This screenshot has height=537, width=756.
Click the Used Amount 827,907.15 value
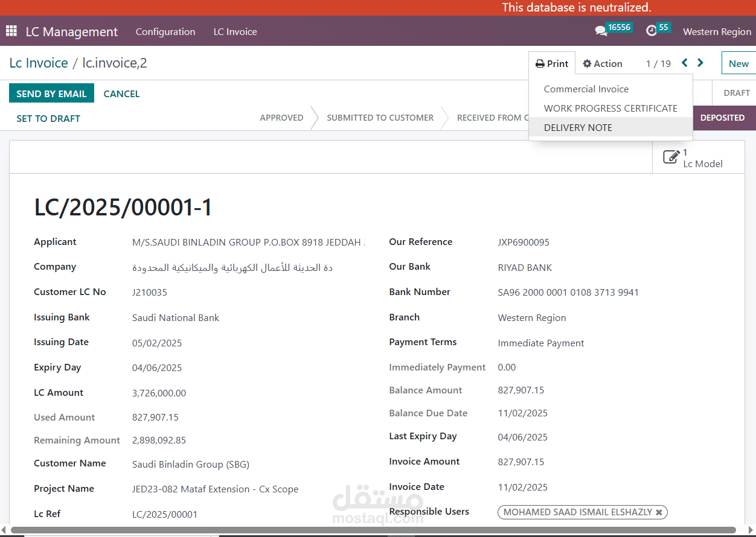155,417
